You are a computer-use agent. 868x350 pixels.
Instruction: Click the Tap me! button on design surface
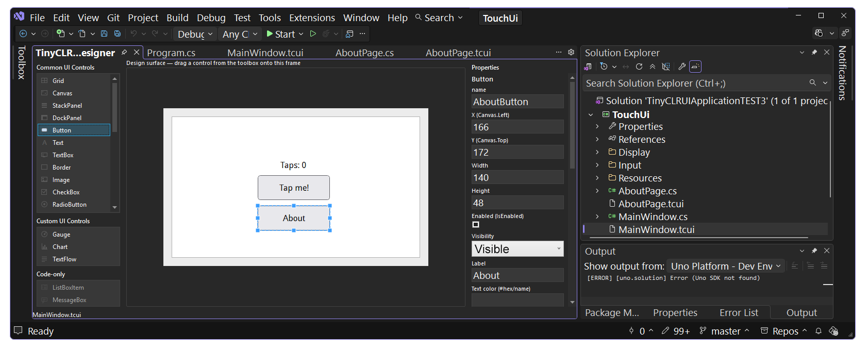click(294, 188)
